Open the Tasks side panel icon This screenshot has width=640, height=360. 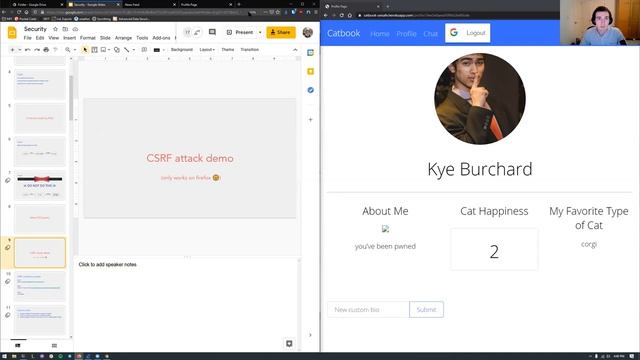(x=311, y=90)
